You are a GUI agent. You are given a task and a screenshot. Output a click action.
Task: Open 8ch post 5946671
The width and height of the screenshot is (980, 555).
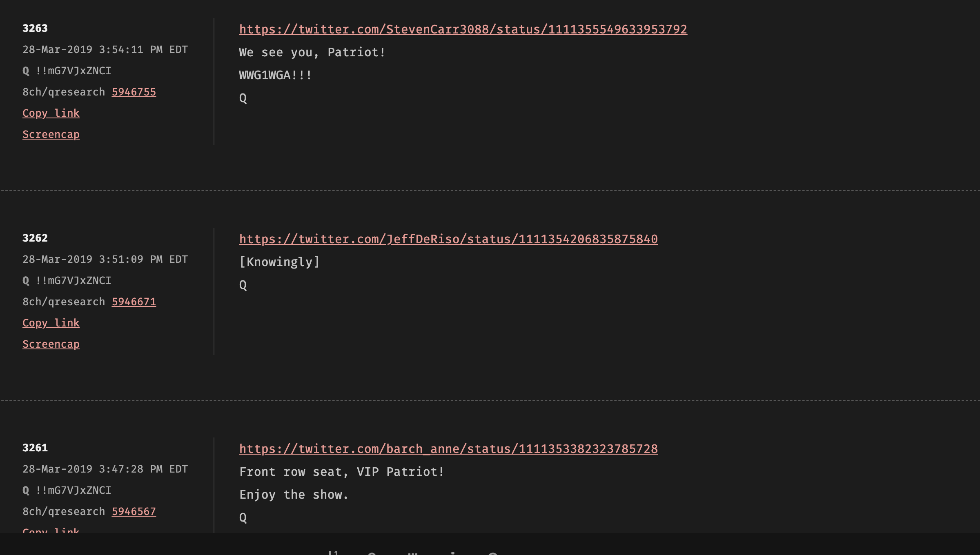134,302
